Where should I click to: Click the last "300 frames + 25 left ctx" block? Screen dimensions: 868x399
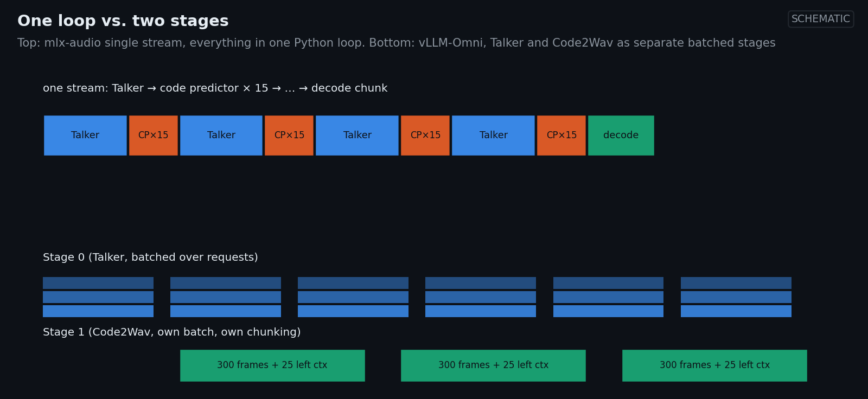point(714,365)
